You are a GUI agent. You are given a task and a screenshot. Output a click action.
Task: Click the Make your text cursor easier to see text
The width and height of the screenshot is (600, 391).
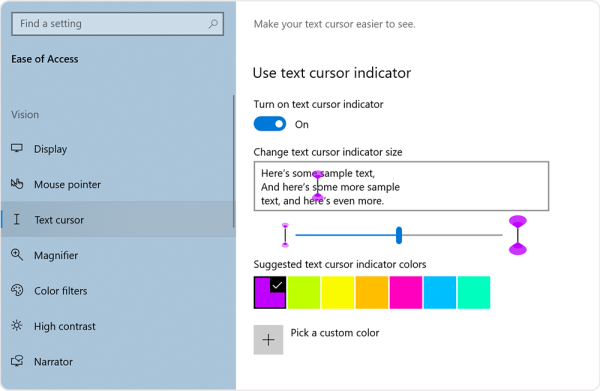334,24
